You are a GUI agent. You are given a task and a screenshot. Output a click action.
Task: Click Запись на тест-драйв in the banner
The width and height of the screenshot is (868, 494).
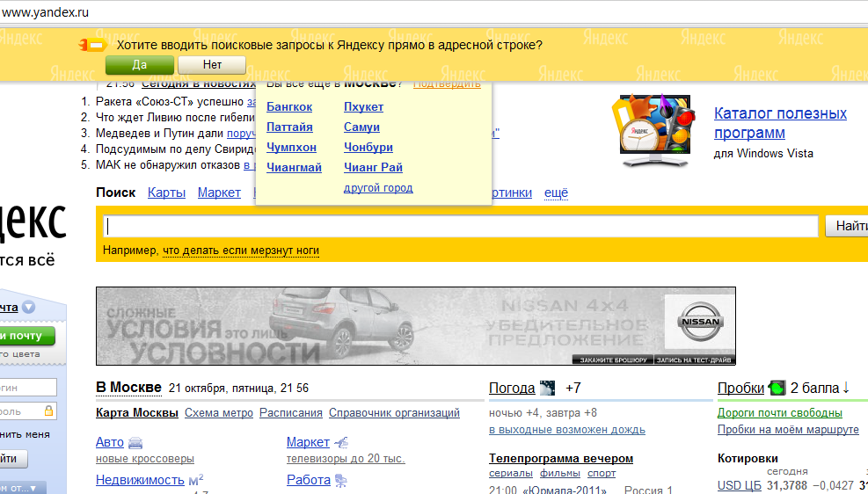pyautogui.click(x=694, y=360)
